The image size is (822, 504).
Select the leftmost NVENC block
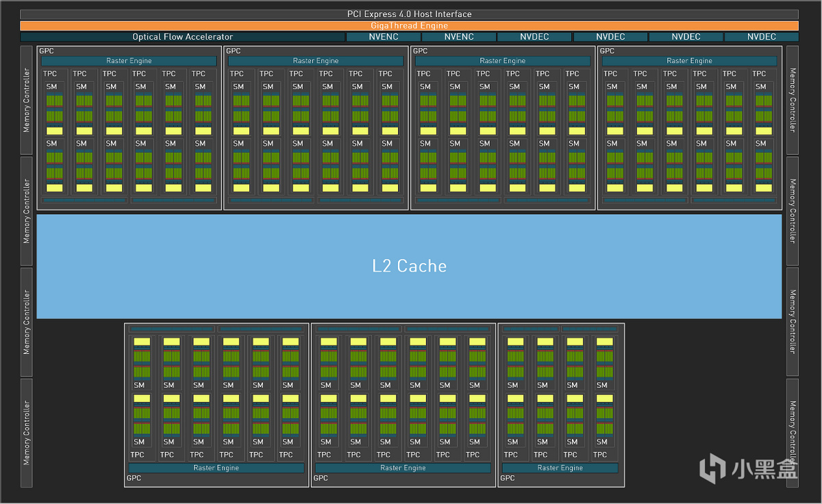(383, 37)
